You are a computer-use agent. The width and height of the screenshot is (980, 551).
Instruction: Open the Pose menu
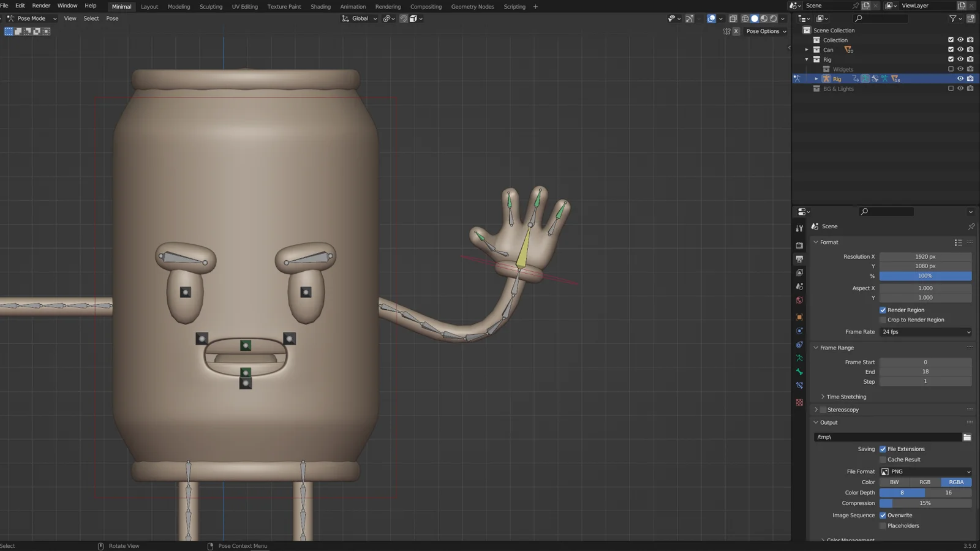(x=112, y=18)
